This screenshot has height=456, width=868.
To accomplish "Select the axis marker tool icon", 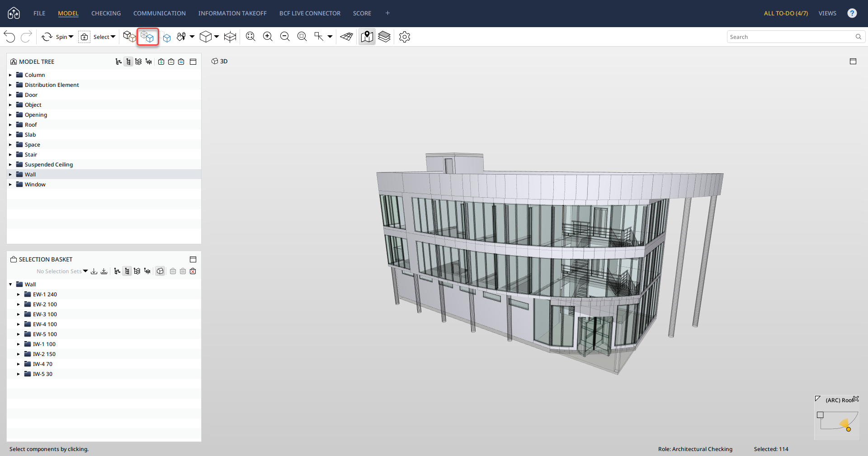I will pyautogui.click(x=319, y=37).
